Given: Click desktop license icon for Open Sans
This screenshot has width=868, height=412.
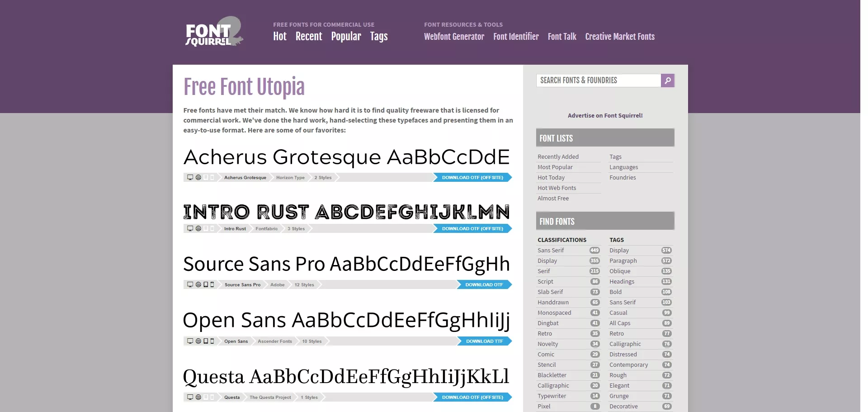Looking at the screenshot, I should pyautogui.click(x=190, y=341).
